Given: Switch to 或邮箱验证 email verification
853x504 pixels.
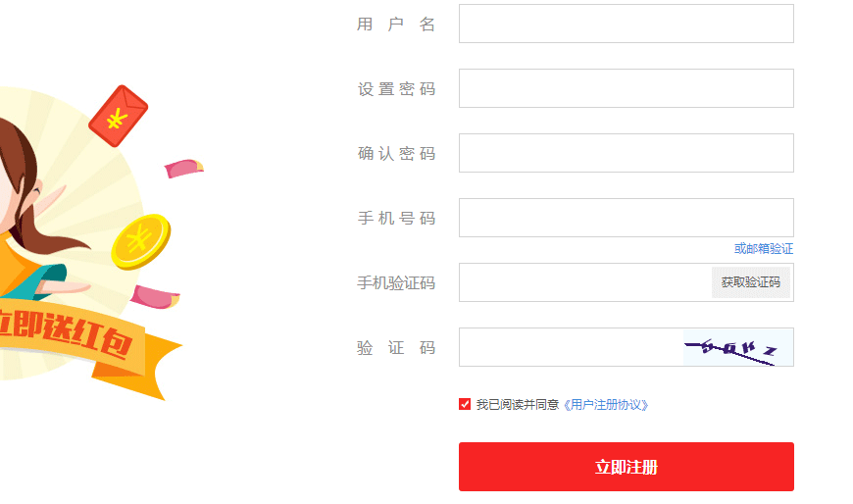Looking at the screenshot, I should [x=763, y=249].
